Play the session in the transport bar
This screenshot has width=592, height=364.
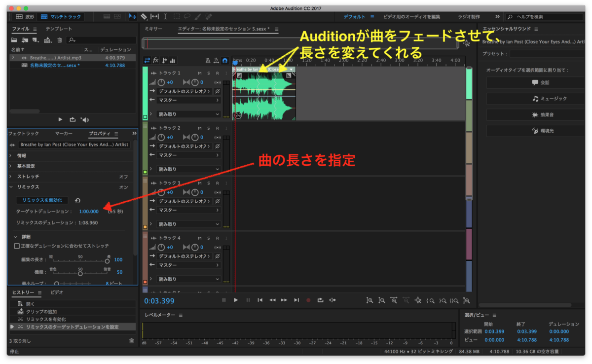236,300
